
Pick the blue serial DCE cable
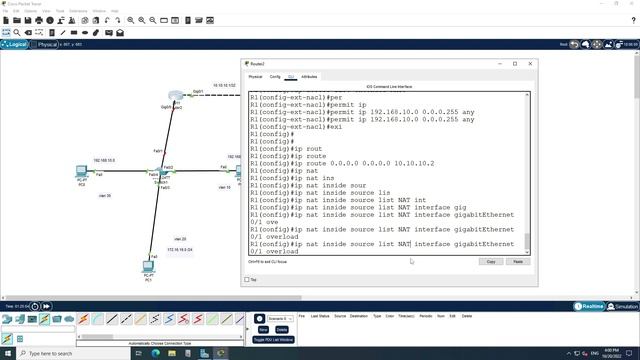click(x=169, y=319)
